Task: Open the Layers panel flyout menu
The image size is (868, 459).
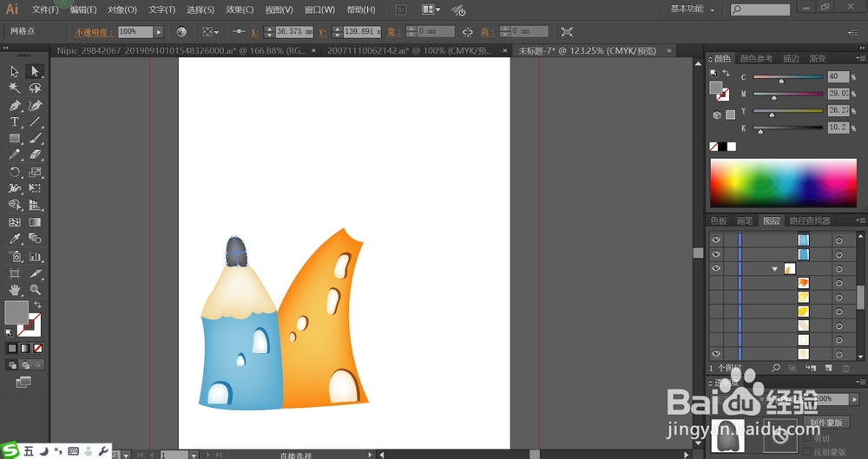Action: (x=860, y=220)
